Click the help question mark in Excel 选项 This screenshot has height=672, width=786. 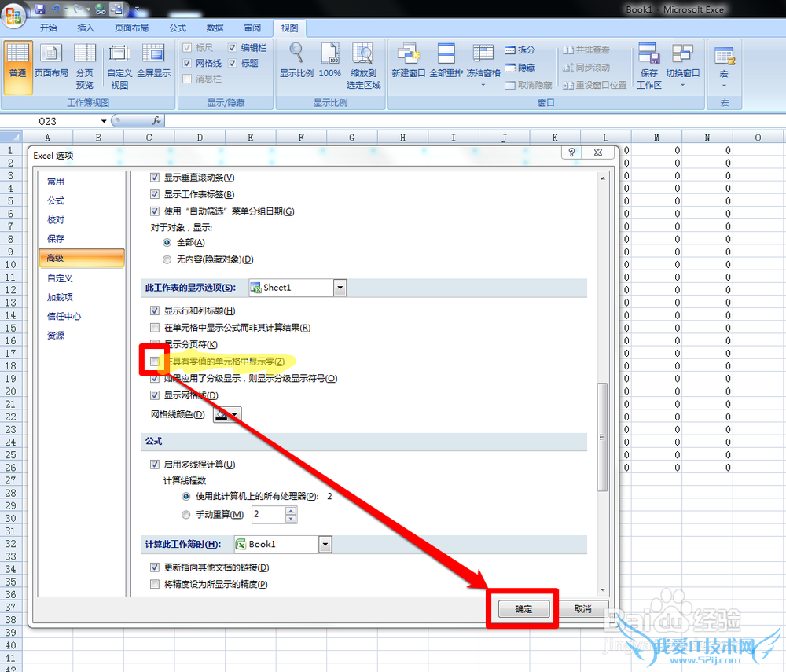tap(571, 152)
